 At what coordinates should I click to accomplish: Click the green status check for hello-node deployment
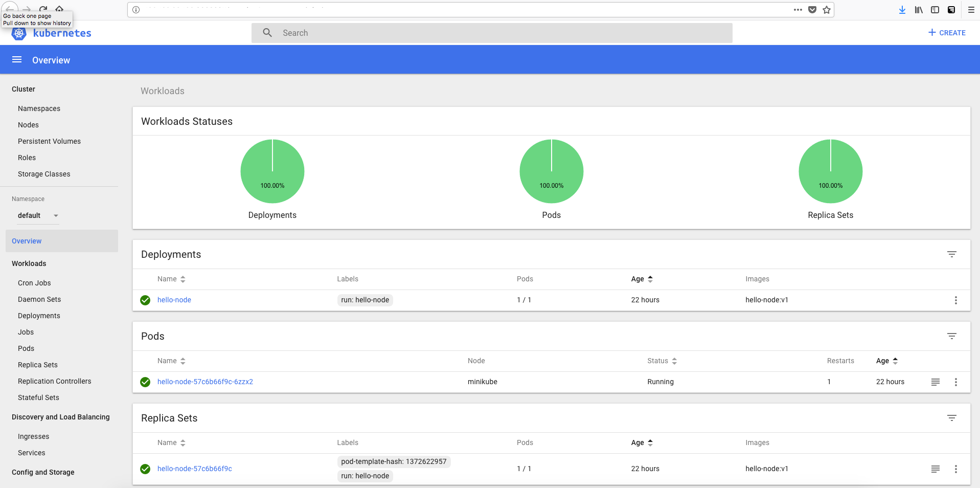145,300
